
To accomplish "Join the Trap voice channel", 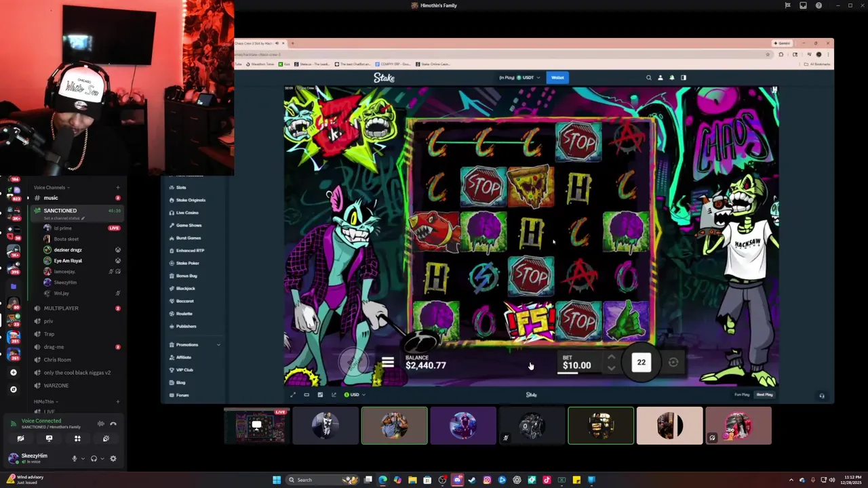I will click(76, 334).
